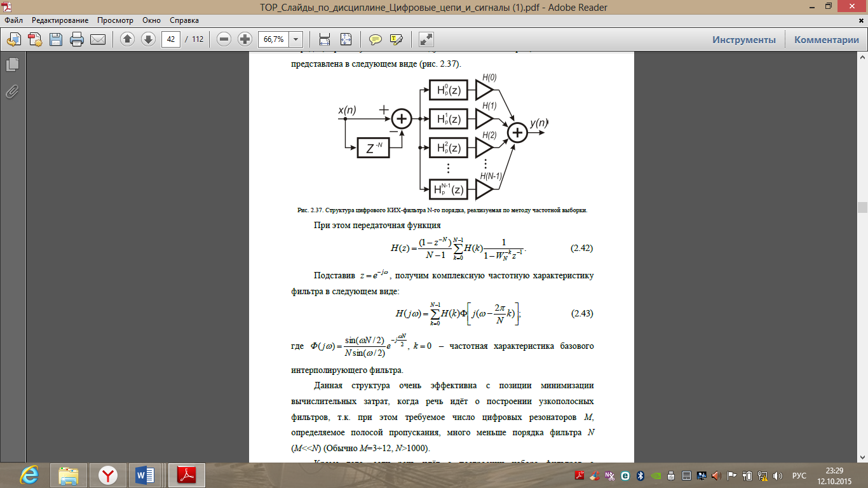Add a sticky note comment
This screenshot has height=488, width=868.
pos(376,39)
